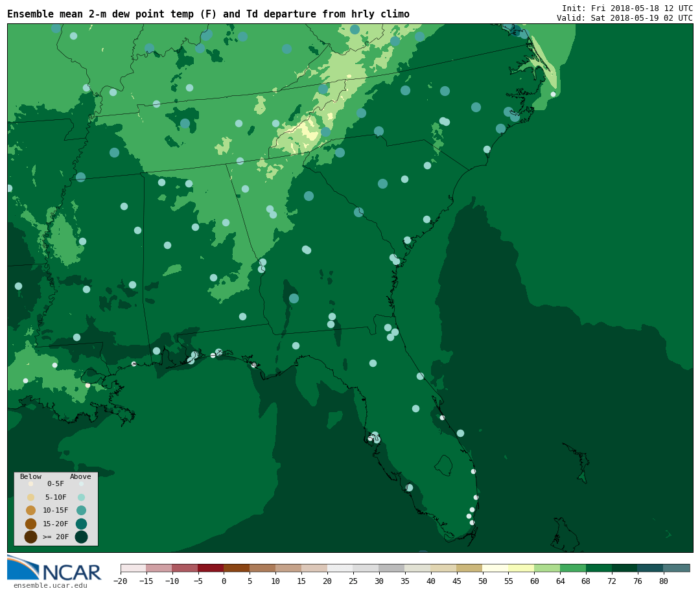Image resolution: width=700 pixels, height=593 pixels.
Task: Open the ensemble.ucar.edu link text
Action: coord(51,585)
